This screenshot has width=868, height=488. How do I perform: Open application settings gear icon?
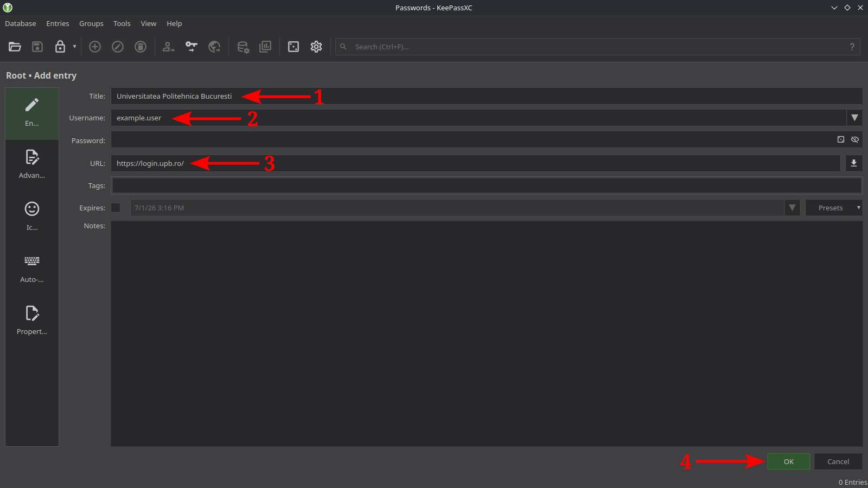(x=316, y=47)
